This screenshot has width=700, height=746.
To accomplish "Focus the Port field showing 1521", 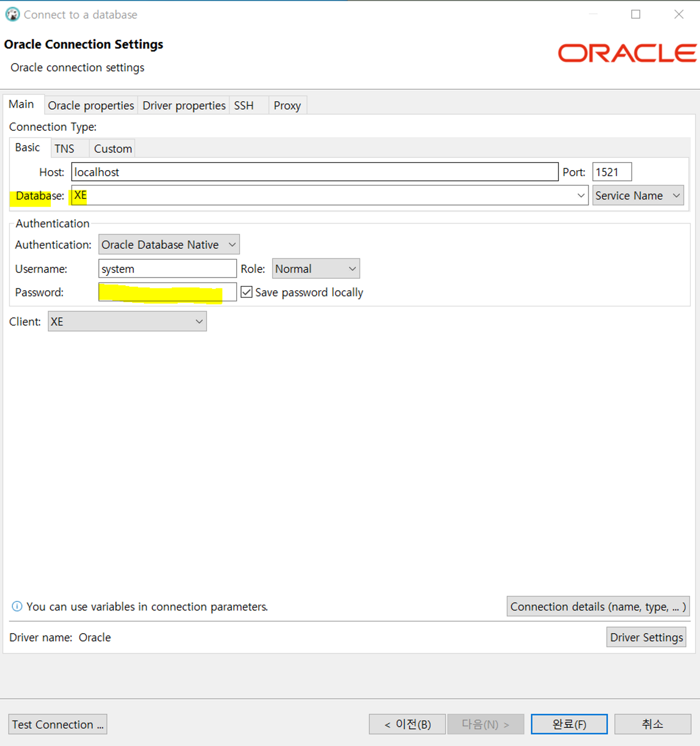I will 612,172.
